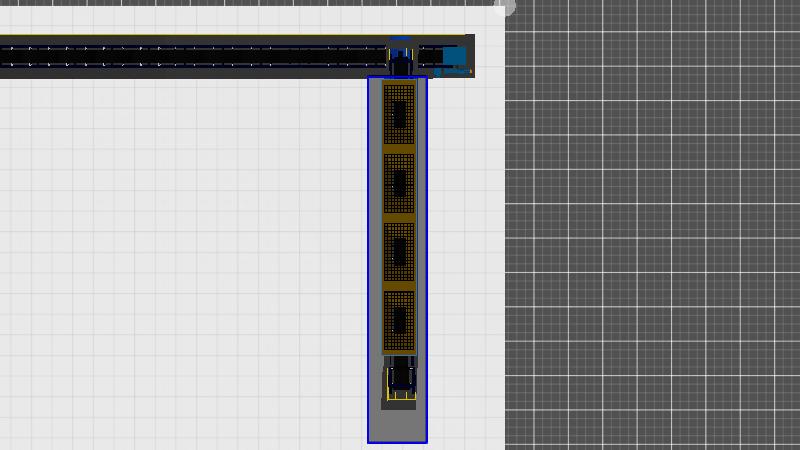Click conveyor segment between junction and blue block
The image size is (800, 450).
tap(429, 57)
